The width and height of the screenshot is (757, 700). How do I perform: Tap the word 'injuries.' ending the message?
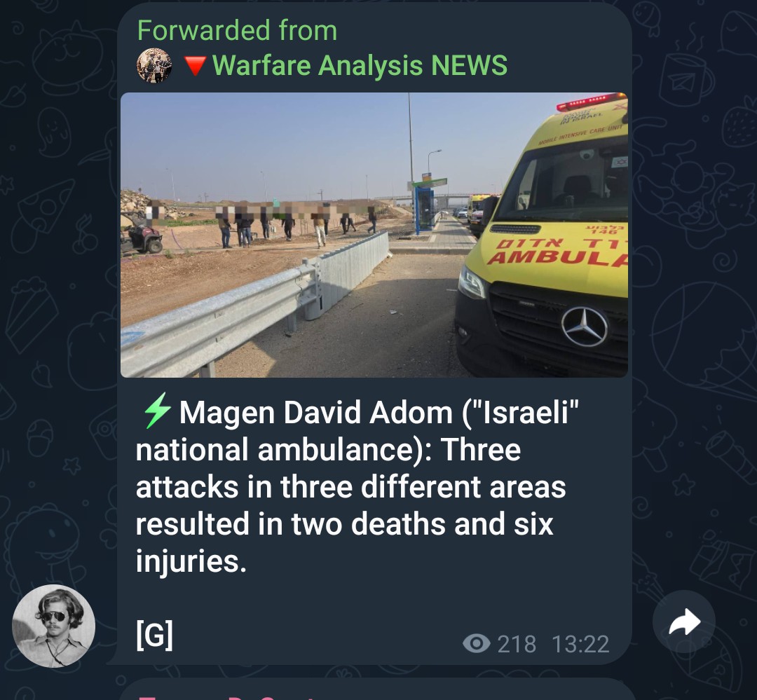[191, 561]
